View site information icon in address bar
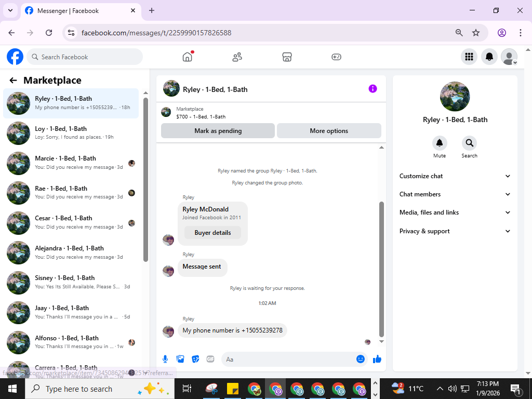Screen dimensions: 532x399 [71, 33]
